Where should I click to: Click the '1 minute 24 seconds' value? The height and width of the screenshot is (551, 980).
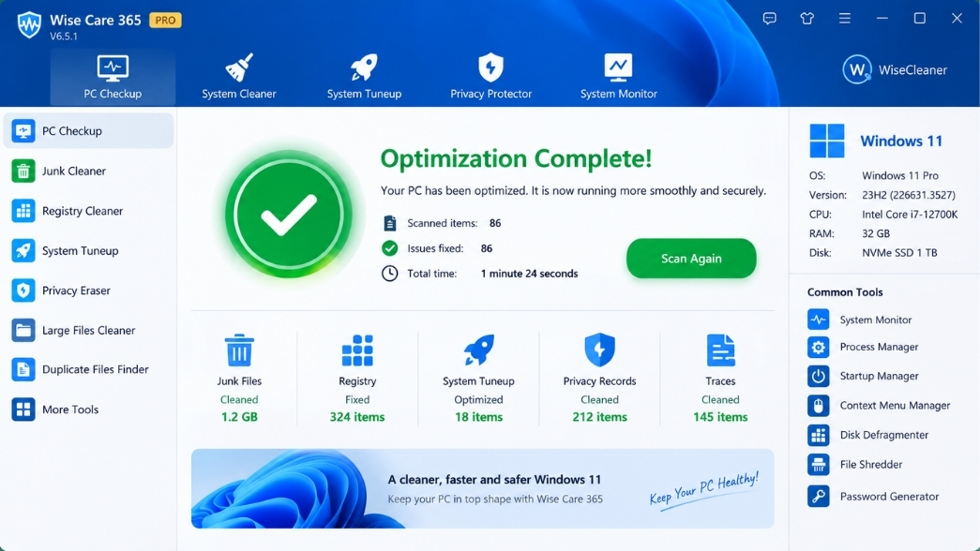(x=529, y=273)
